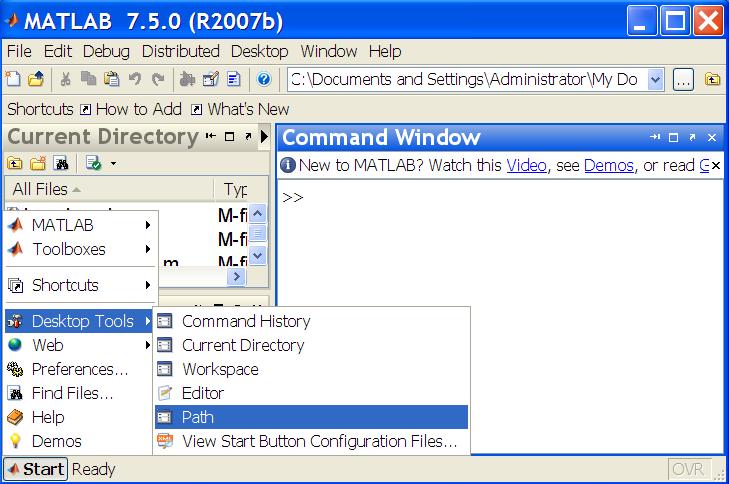Click the New M-file toolbar icon

tap(14, 80)
